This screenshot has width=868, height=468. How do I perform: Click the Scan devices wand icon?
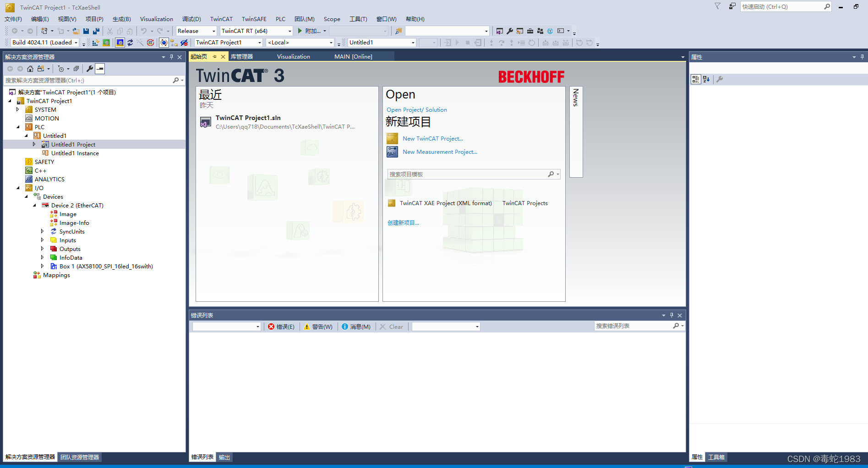(x=140, y=43)
